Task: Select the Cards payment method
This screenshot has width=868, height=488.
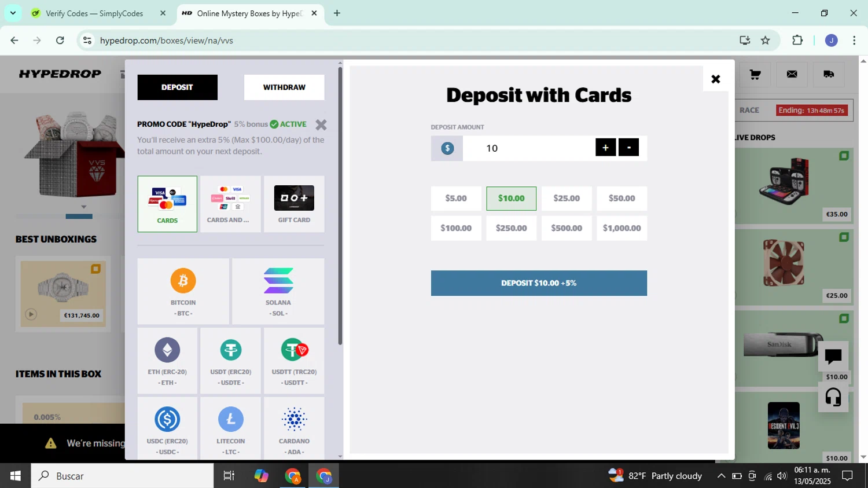Action: point(167,204)
